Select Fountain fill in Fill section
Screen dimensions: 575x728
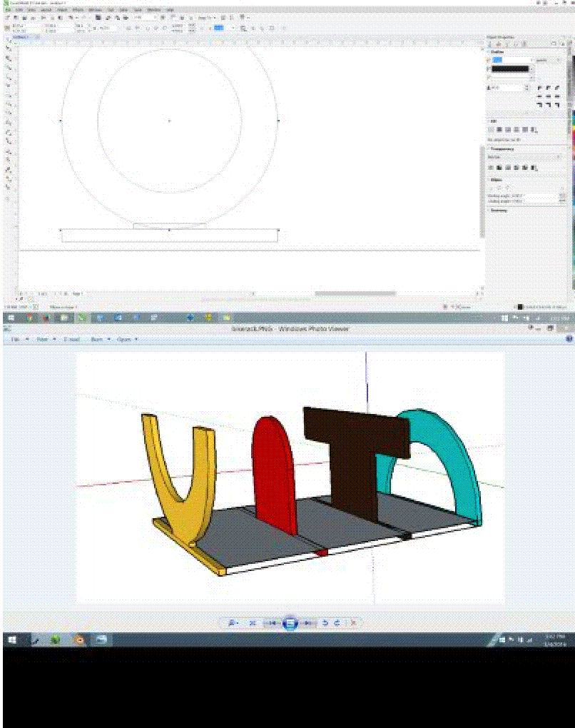click(x=508, y=129)
